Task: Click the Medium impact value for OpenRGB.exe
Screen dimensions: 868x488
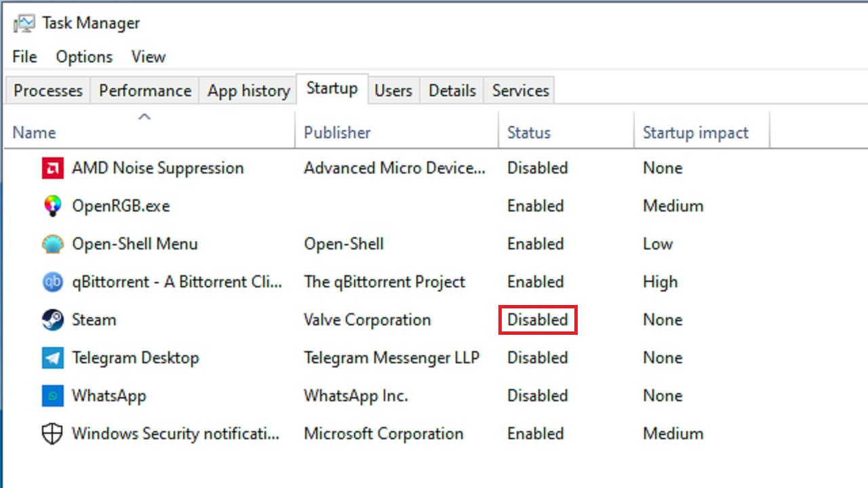Action: [673, 206]
